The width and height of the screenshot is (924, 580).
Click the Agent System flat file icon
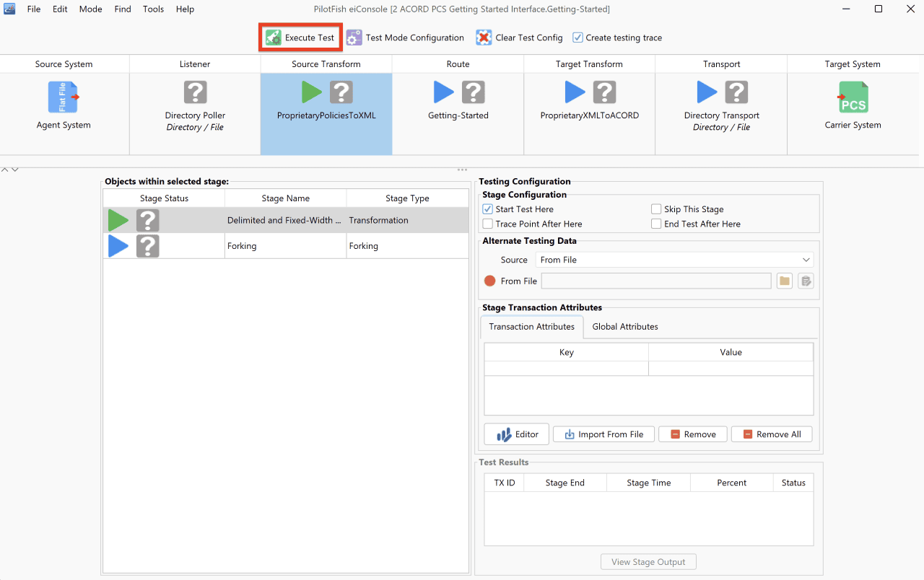tap(64, 97)
